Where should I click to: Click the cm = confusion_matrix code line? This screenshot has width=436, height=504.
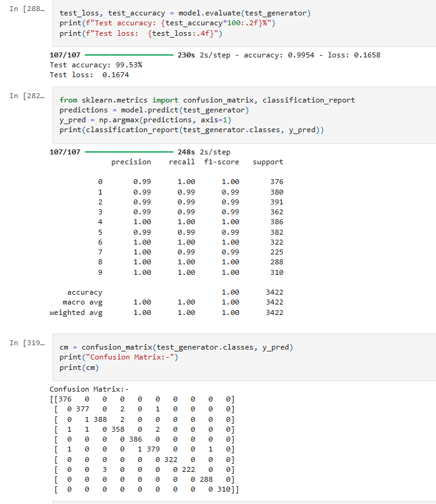[x=176, y=347]
